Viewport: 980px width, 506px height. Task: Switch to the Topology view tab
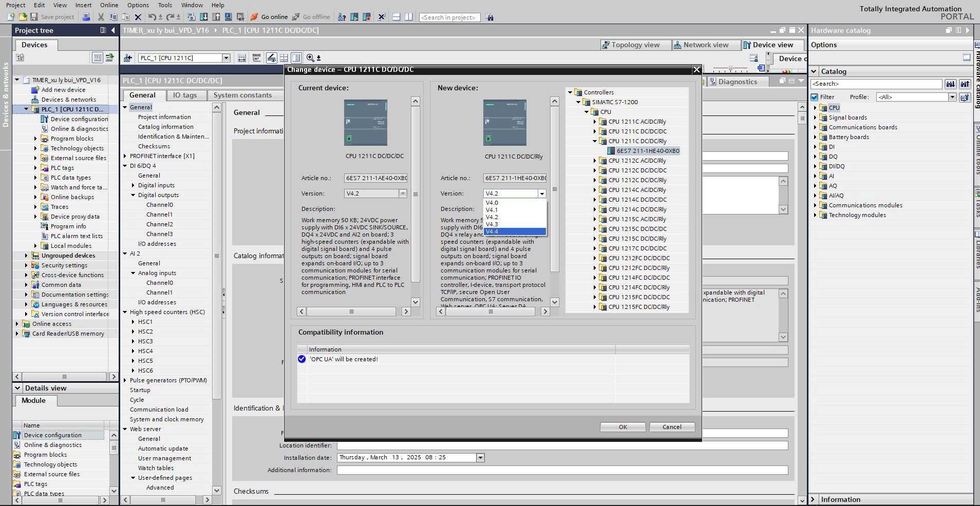pyautogui.click(x=635, y=45)
